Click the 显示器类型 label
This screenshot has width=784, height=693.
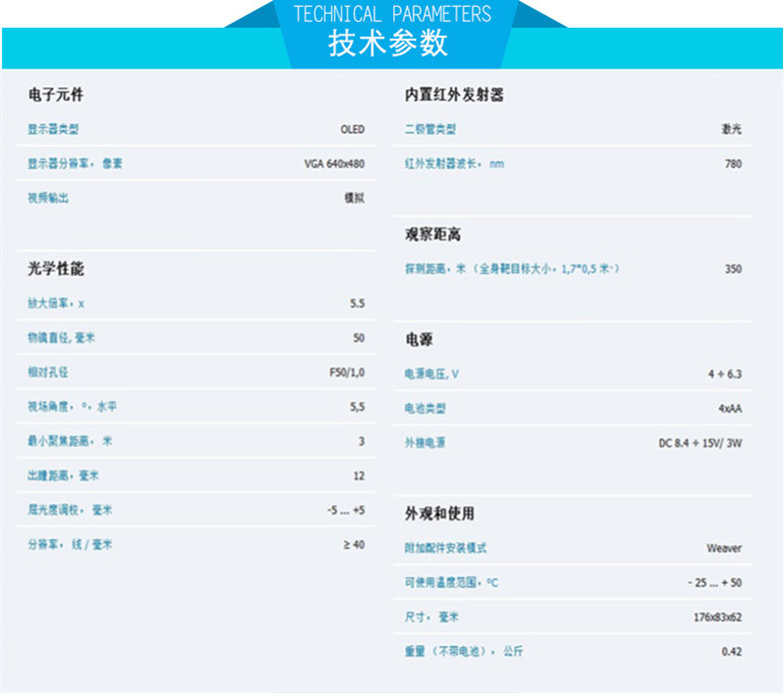53,129
